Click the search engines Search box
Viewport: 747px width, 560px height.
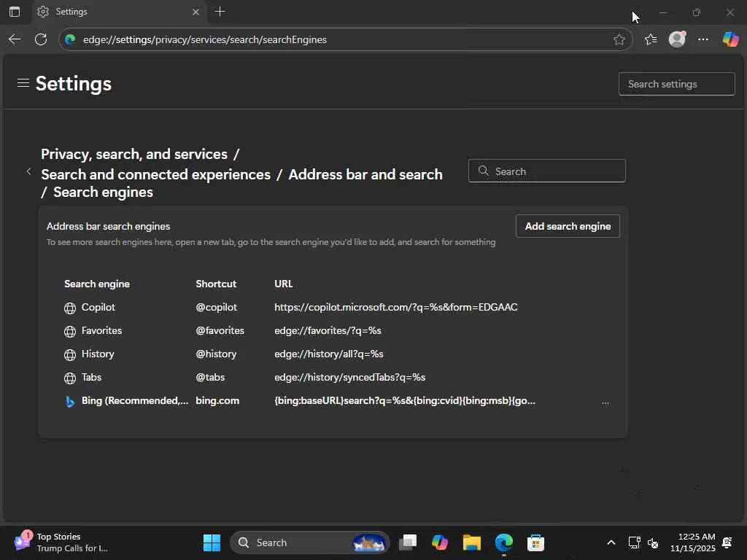click(x=547, y=171)
